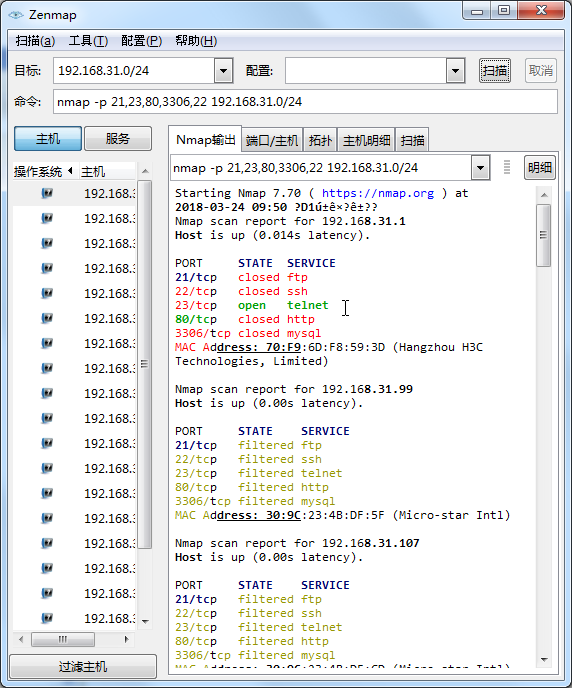Click the scan output selector combo box

(x=321, y=168)
